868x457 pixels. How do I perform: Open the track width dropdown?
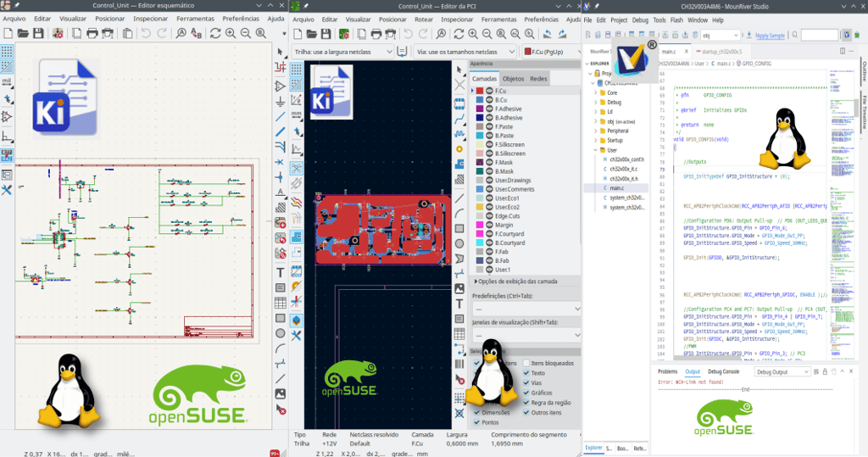point(342,52)
